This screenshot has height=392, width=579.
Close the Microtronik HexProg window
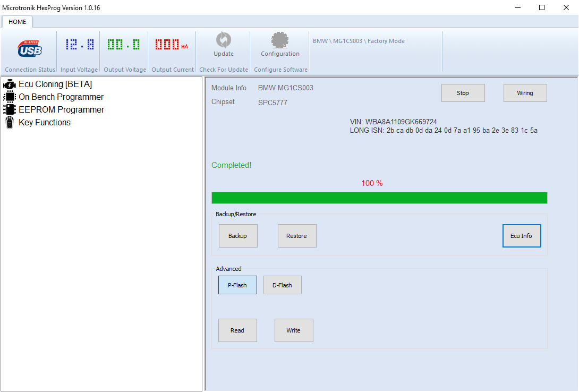pos(566,8)
